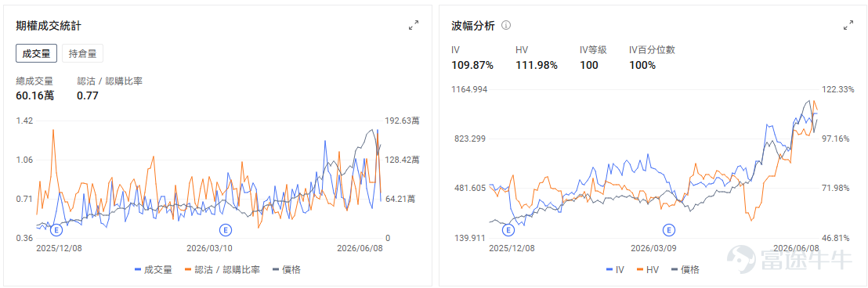The image size is (868, 288).
Task: Click the first earnings E marker in 波幅分析 chart
Action: coord(508,230)
